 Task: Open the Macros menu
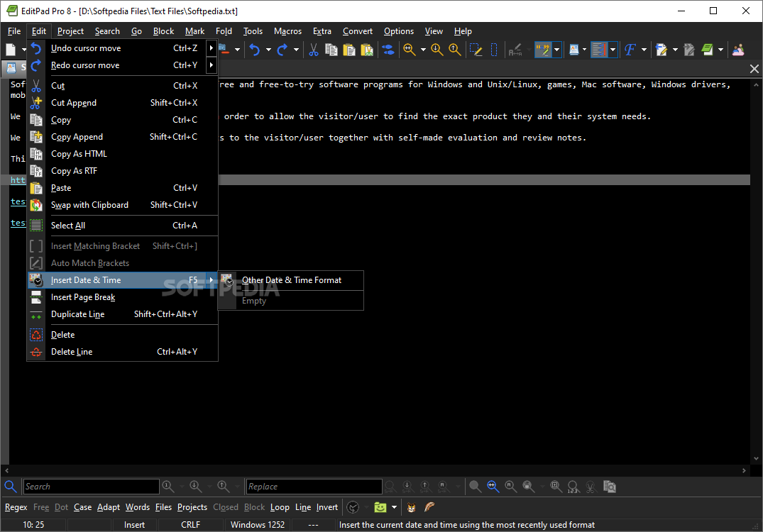pos(287,31)
